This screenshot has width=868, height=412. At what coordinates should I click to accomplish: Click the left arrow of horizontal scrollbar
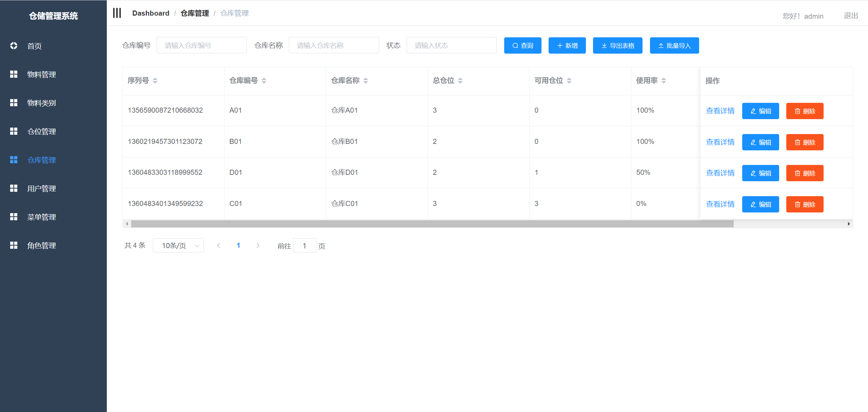[x=127, y=224]
